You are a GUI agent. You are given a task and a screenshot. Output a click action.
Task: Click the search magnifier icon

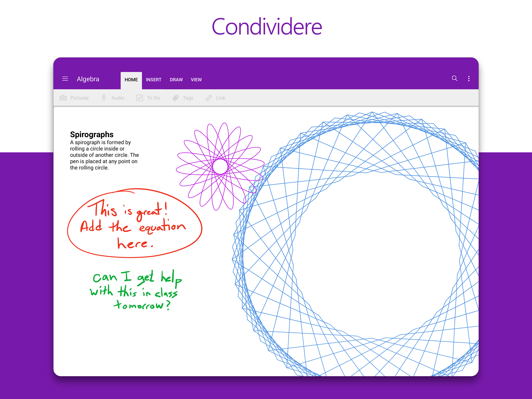454,79
